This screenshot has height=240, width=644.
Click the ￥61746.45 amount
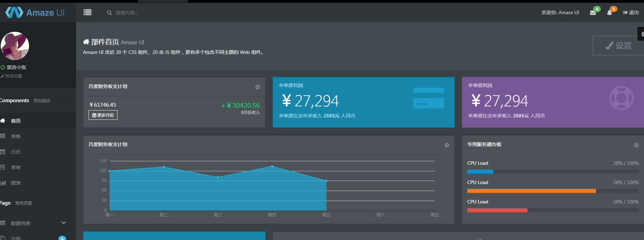tap(103, 105)
